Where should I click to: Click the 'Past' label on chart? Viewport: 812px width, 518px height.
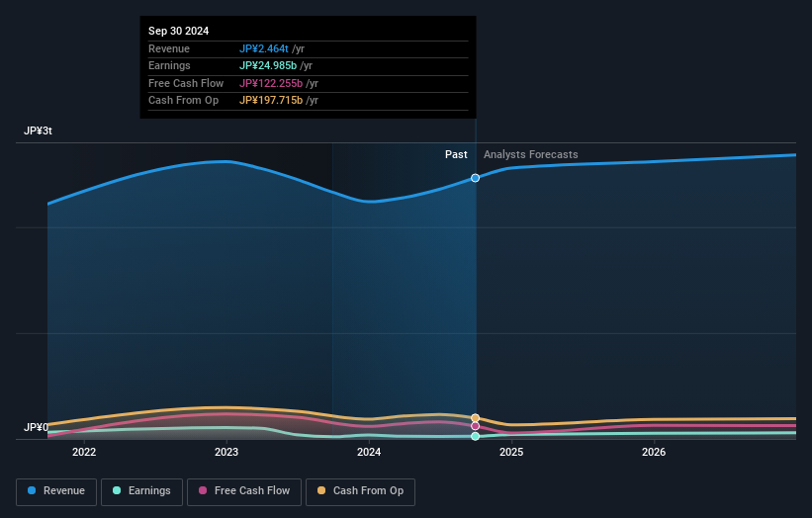456,155
